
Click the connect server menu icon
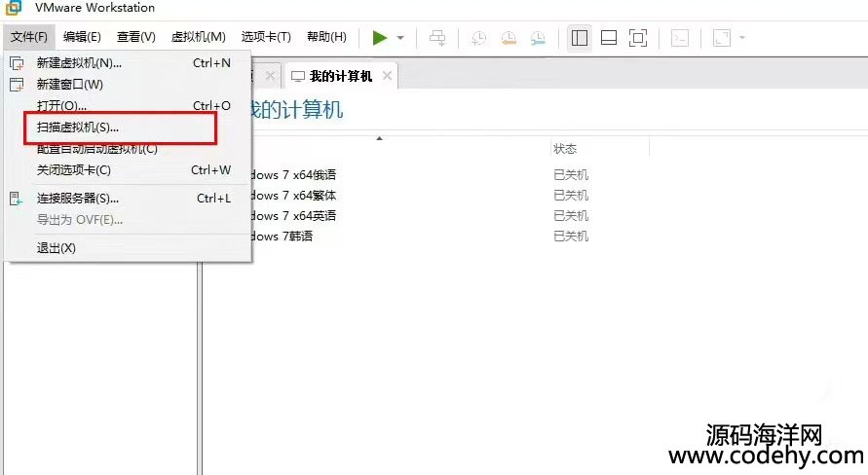(x=16, y=198)
